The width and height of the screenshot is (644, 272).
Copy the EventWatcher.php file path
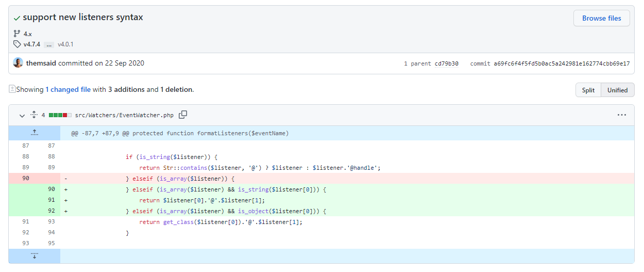tap(183, 115)
